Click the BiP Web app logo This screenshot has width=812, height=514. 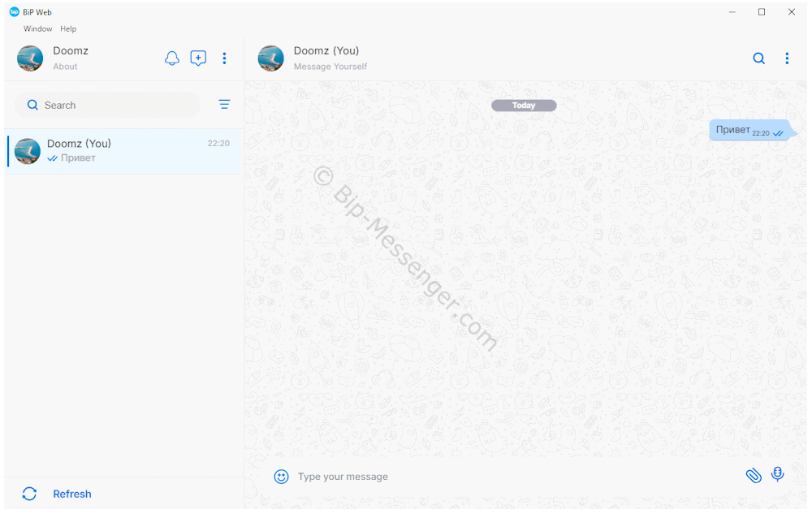15,12
